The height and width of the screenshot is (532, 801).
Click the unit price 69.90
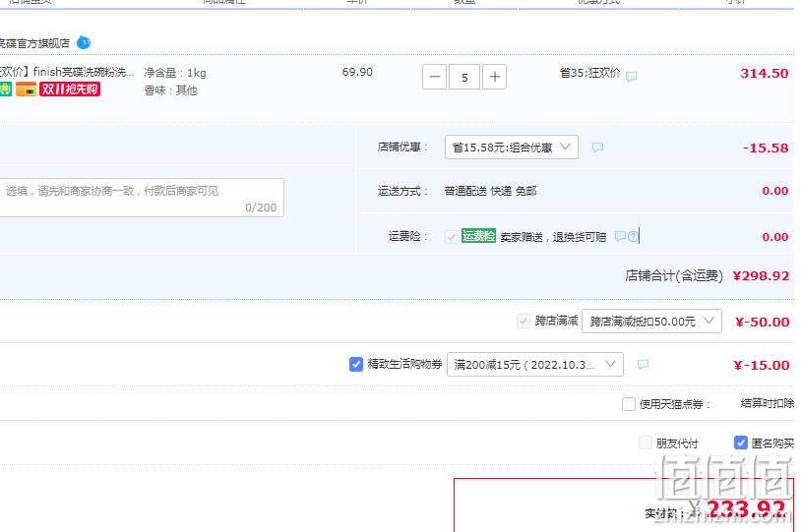(357, 72)
